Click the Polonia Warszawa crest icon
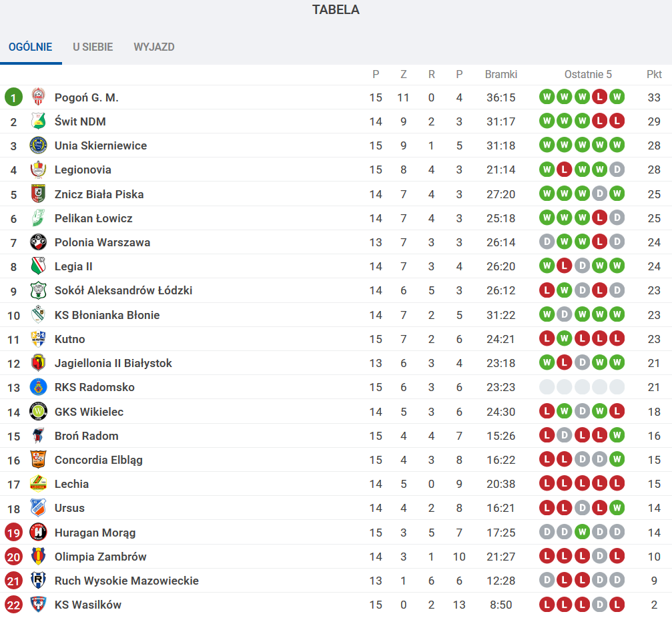The image size is (672, 622). click(38, 242)
